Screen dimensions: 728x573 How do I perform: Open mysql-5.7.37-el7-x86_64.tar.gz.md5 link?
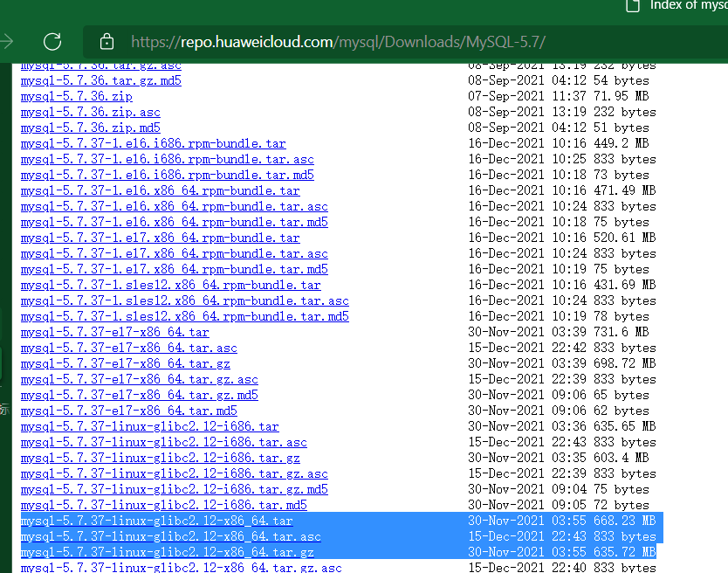pos(140,395)
